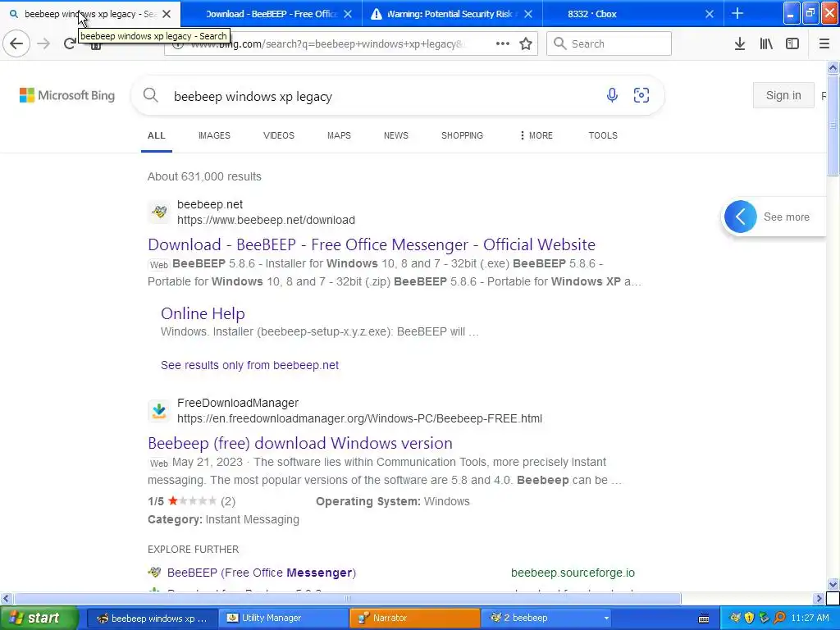Close the Download - BeeBEEP tab
Viewport: 840px width, 630px height.
[348, 14]
